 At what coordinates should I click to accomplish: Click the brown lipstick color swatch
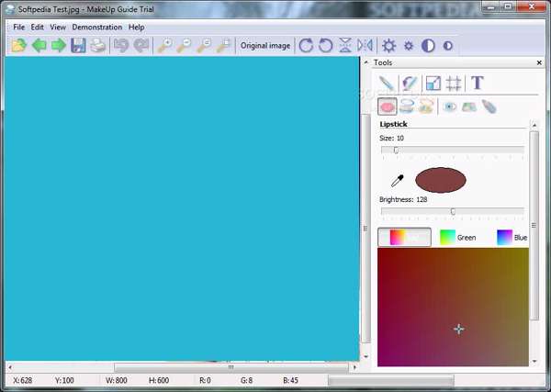441,181
